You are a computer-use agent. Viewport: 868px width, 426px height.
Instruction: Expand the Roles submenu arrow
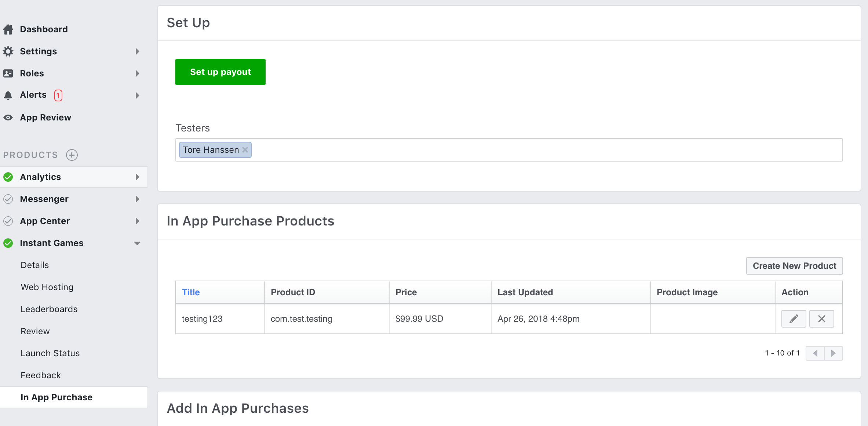(x=137, y=73)
